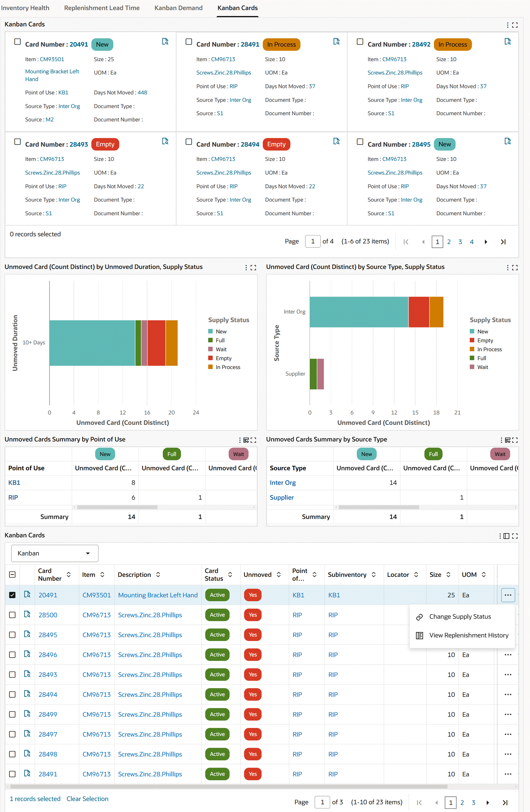Go to page 3 of card tiles
The image size is (530, 812).
click(460, 242)
